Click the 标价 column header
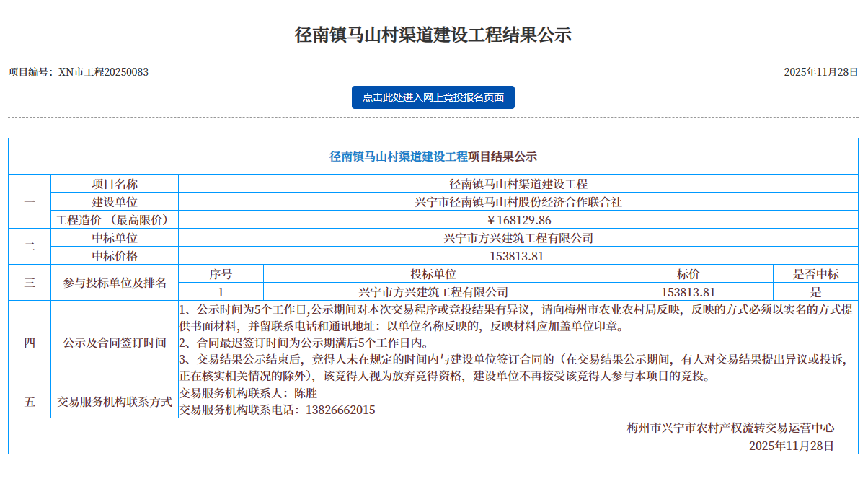The width and height of the screenshot is (868, 484). 688,274
